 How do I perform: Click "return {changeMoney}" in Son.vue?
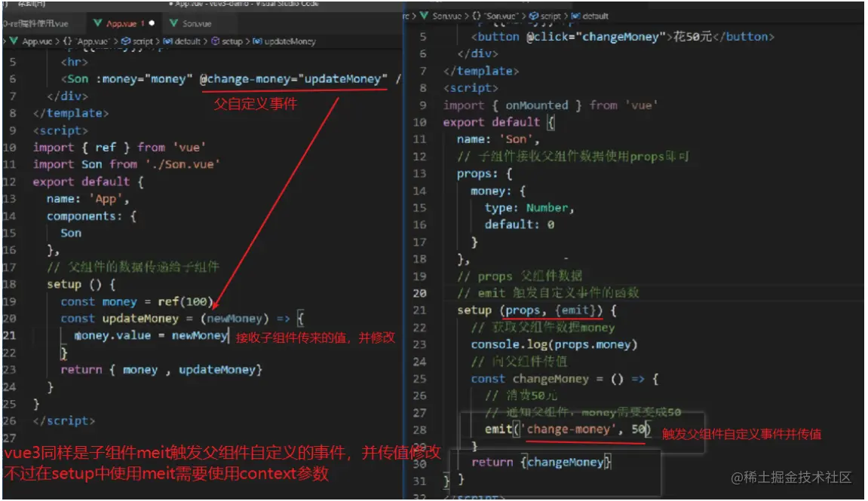[541, 462]
